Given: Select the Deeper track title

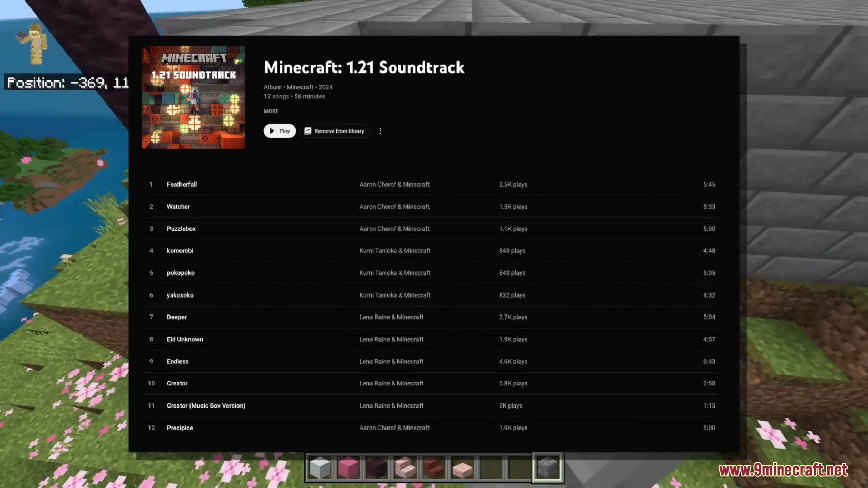Looking at the screenshot, I should 177,317.
